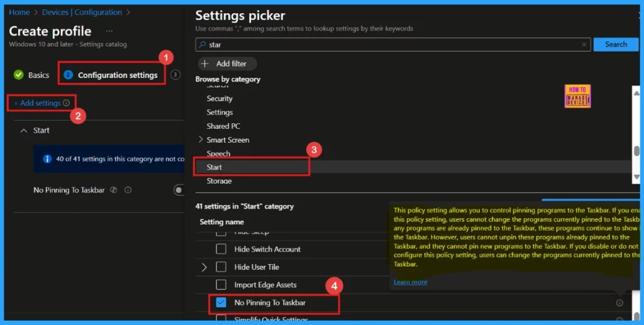The image size is (644, 325).
Task: Click the plus icon of Add filter
Action: point(205,63)
